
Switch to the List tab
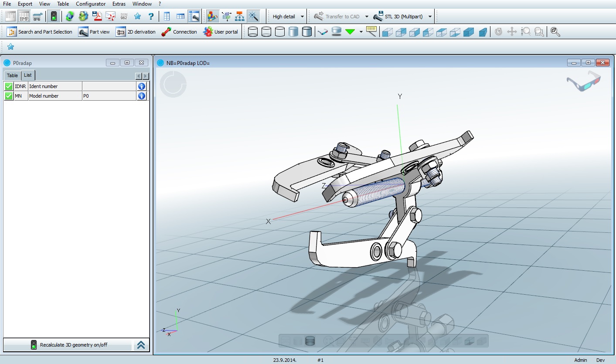click(x=27, y=75)
